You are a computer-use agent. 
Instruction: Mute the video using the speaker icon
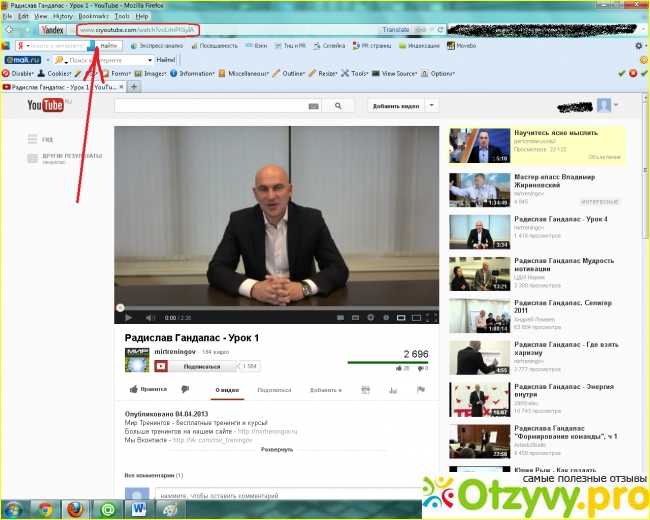click(149, 318)
